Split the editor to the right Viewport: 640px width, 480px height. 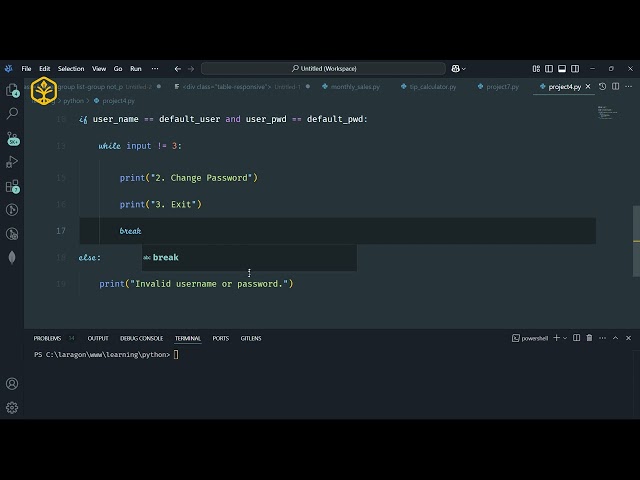click(x=615, y=87)
